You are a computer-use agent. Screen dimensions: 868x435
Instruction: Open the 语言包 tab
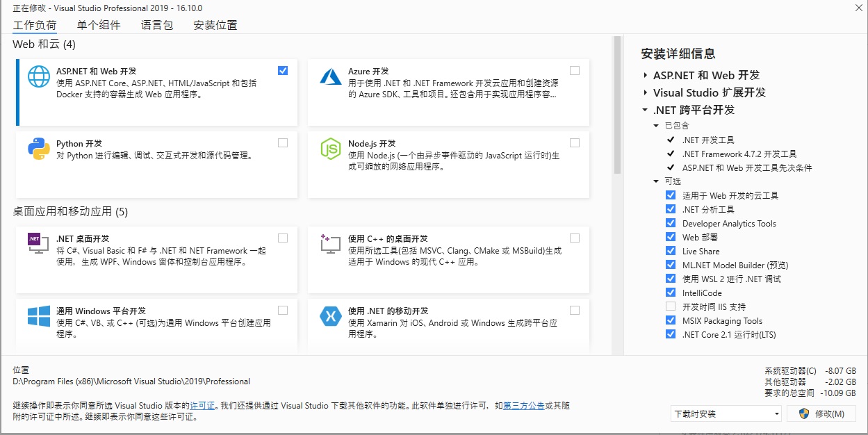[157, 25]
